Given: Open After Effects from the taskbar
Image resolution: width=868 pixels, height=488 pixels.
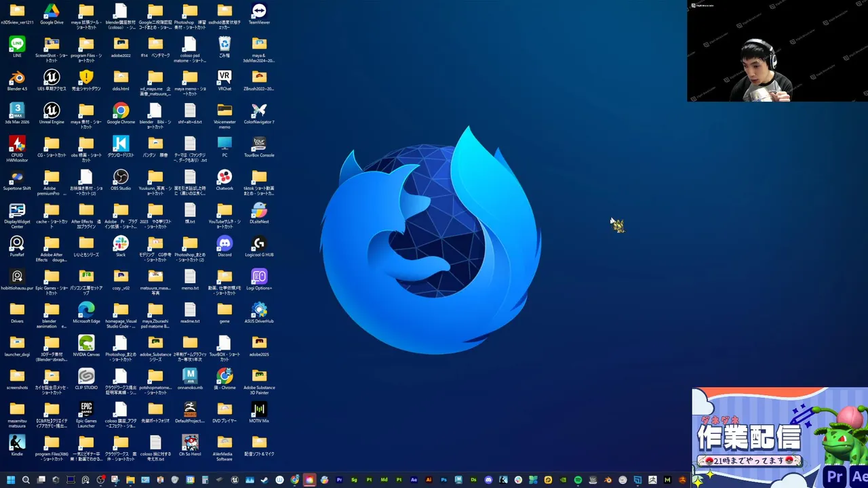Looking at the screenshot, I should (414, 480).
